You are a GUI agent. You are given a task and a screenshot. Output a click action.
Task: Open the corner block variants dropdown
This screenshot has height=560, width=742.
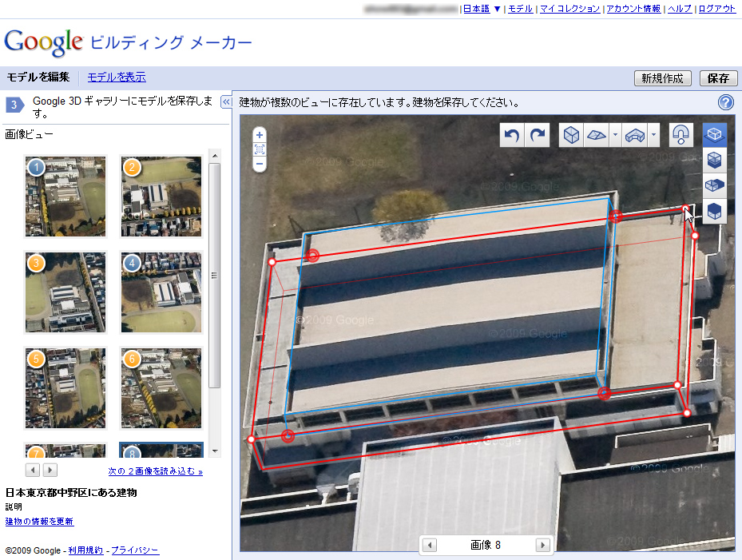click(653, 134)
